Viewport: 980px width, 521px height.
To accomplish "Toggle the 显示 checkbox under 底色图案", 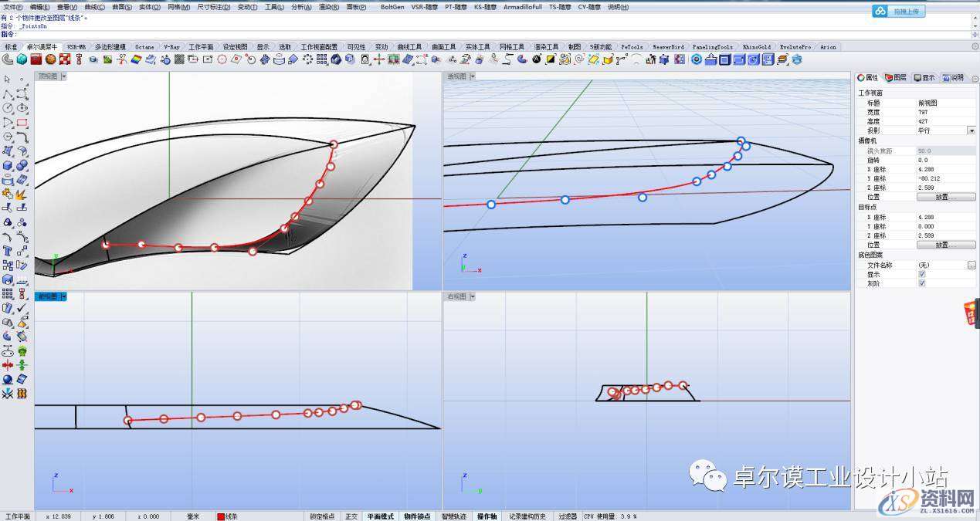I will pos(921,274).
